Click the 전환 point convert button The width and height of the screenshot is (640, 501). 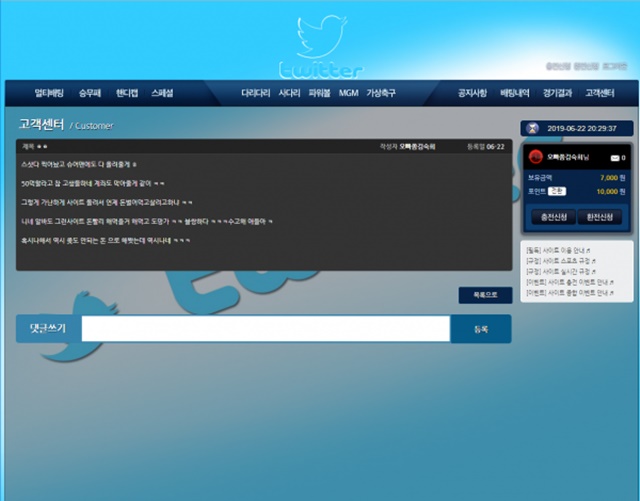557,191
